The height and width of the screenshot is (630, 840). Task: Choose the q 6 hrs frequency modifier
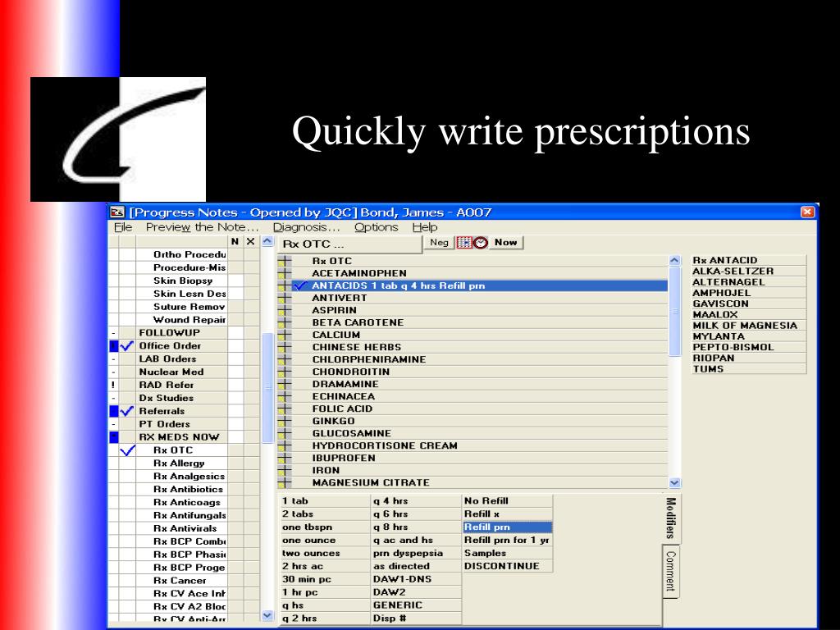(416, 514)
